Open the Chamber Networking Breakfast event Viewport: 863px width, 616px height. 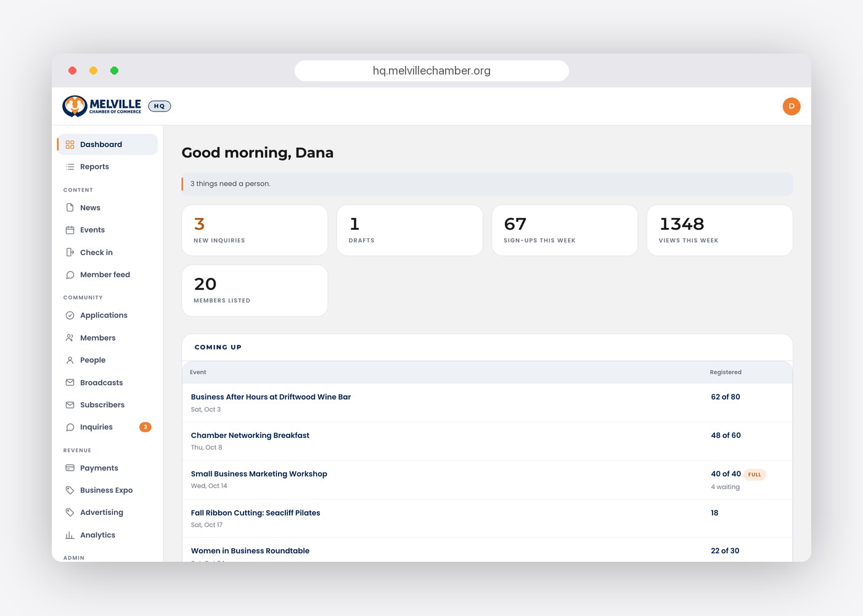[x=250, y=436]
